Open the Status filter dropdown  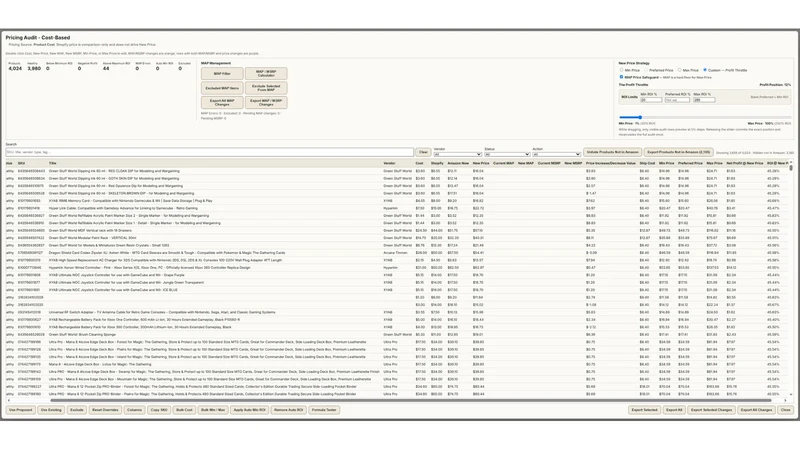pos(507,154)
